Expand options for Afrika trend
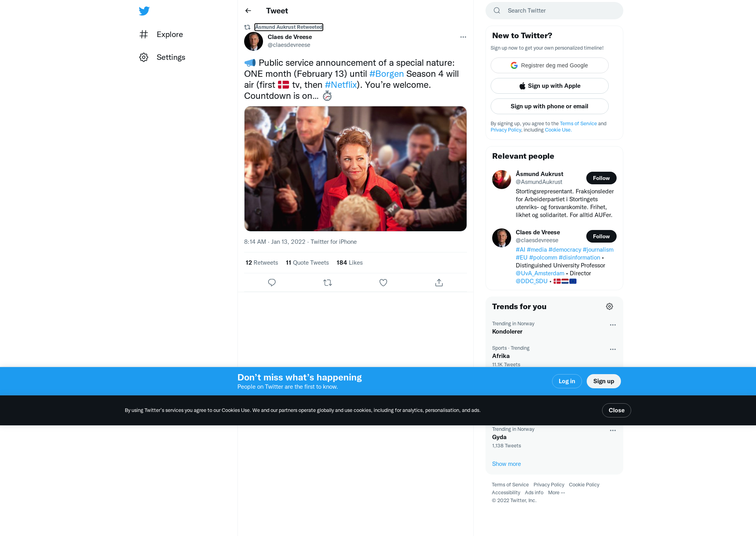The width and height of the screenshot is (756, 536). click(613, 349)
